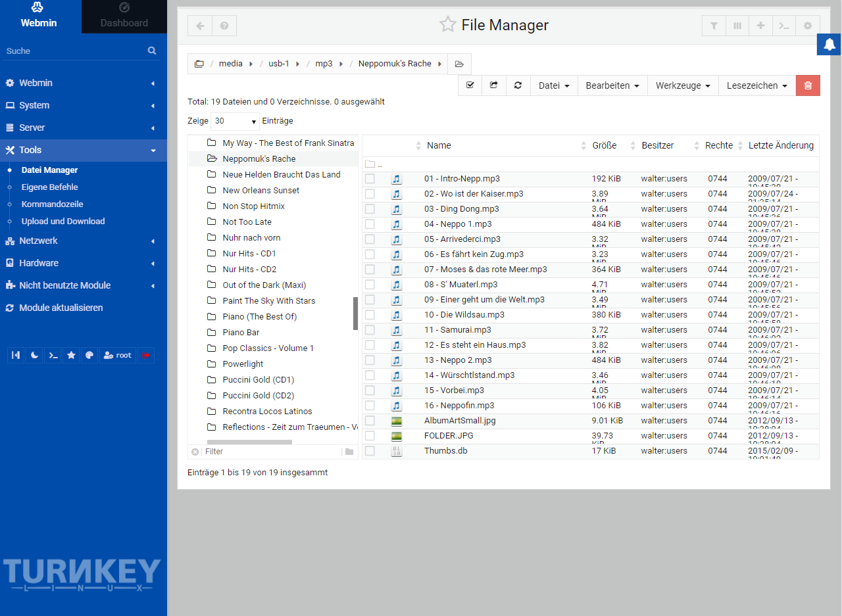
Task: Check the box for 01 - Intro-Nepp.mp3
Action: (x=370, y=179)
